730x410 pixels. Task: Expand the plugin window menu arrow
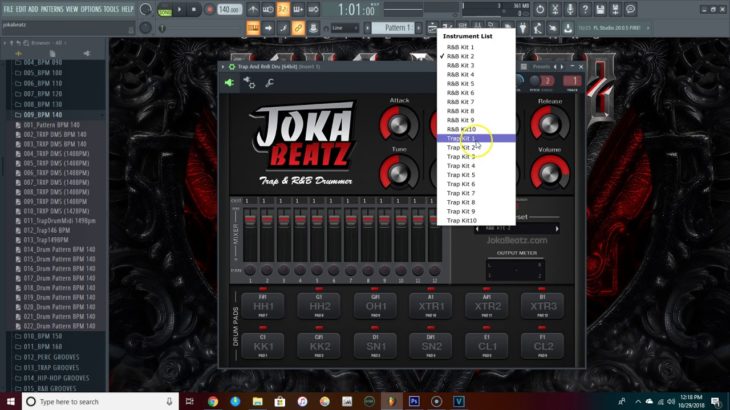[223, 67]
